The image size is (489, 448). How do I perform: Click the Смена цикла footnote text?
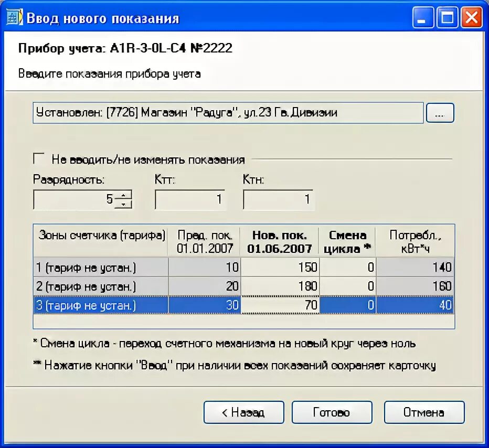click(224, 343)
